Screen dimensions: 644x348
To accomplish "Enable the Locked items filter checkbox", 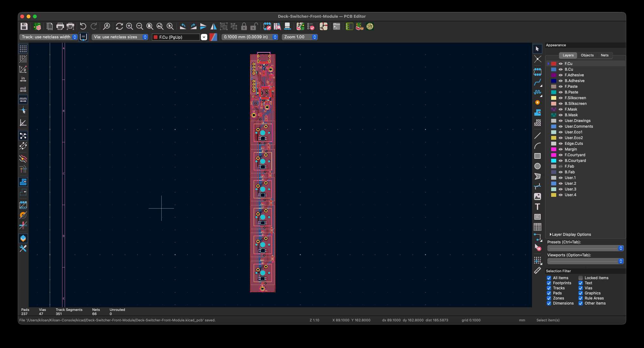I will tap(581, 278).
